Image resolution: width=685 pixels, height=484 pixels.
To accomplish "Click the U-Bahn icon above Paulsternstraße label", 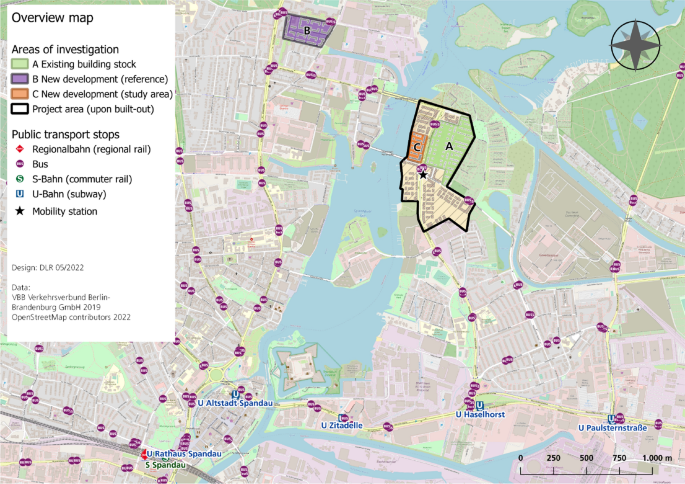I will coord(613,419).
